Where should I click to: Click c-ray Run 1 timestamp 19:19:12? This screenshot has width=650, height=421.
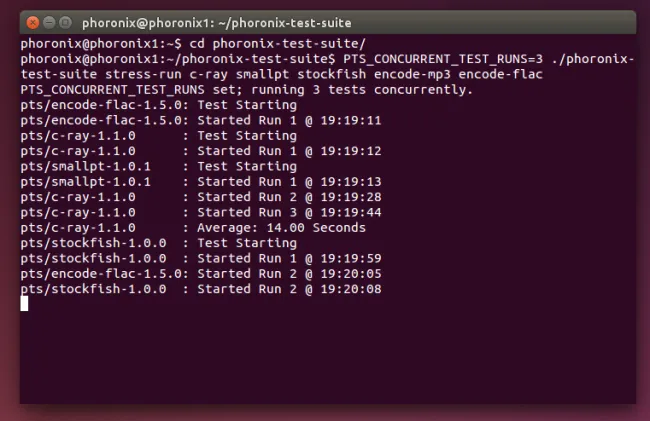(x=351, y=151)
